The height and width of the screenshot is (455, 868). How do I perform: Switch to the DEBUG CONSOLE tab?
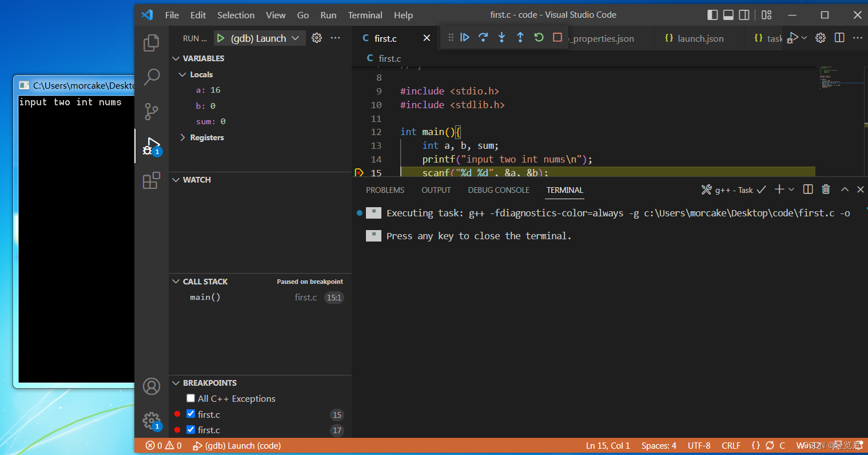point(498,190)
